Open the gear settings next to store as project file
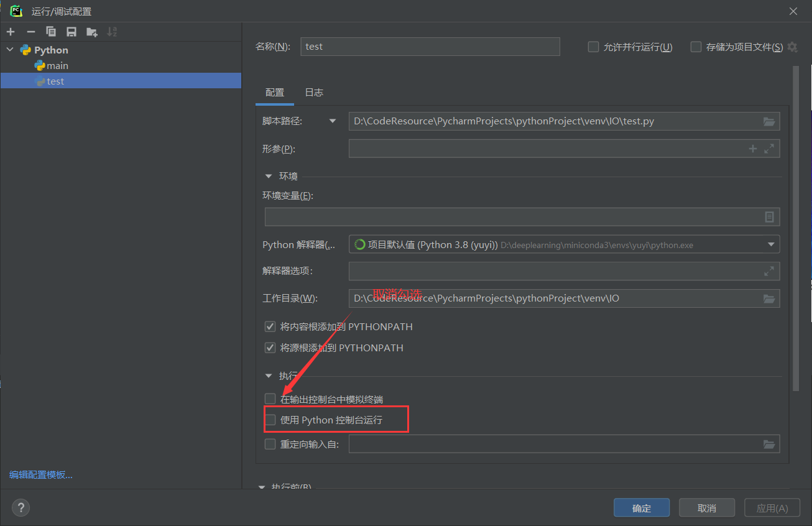Image resolution: width=812 pixels, height=526 pixels. tap(792, 47)
